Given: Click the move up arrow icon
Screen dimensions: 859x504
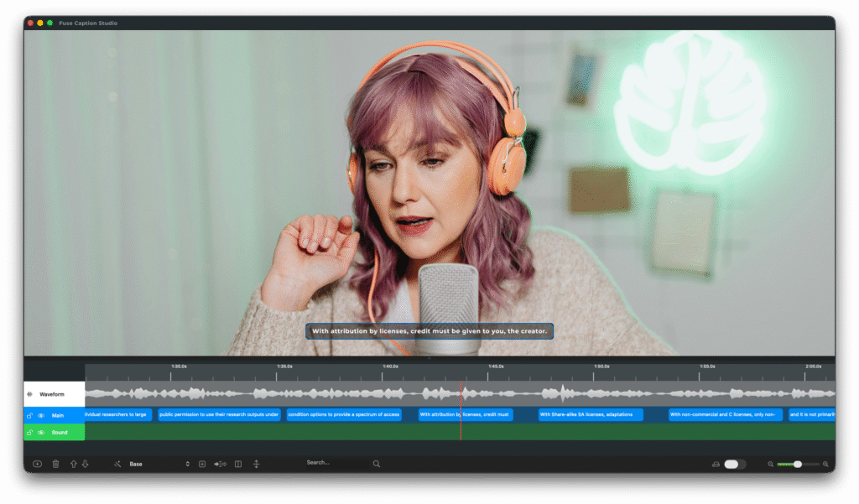Looking at the screenshot, I should pyautogui.click(x=73, y=464).
